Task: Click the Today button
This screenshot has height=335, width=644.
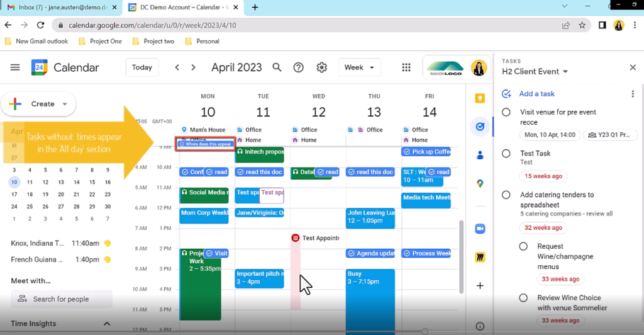Action: pyautogui.click(x=142, y=67)
